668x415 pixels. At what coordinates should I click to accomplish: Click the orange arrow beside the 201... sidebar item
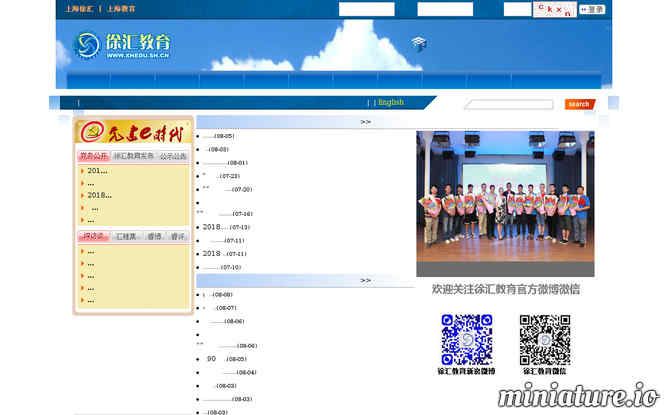tap(82, 171)
